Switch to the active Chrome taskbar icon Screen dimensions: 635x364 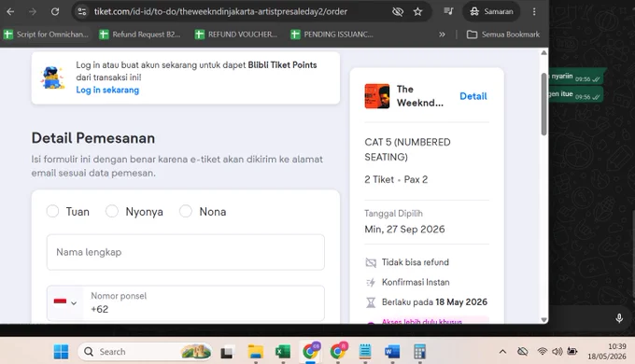tap(311, 351)
